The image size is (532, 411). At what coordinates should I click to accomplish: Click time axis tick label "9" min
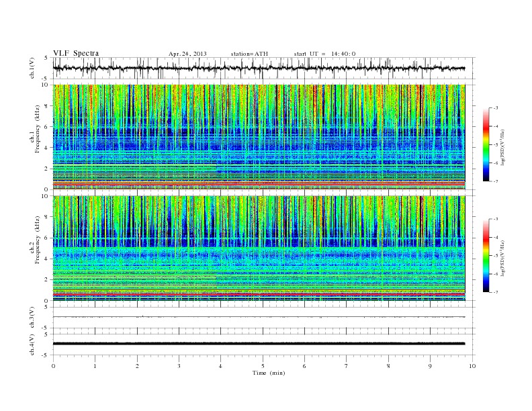pos(430,366)
